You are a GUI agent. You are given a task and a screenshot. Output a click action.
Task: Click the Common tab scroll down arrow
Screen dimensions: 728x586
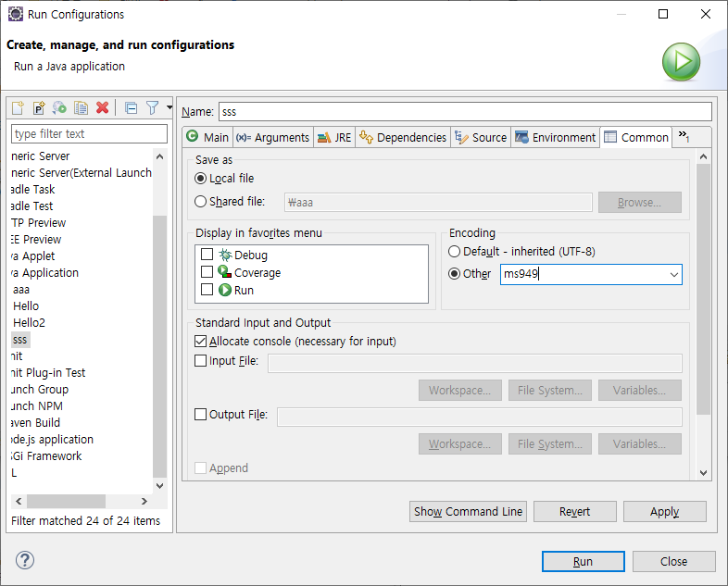point(703,473)
